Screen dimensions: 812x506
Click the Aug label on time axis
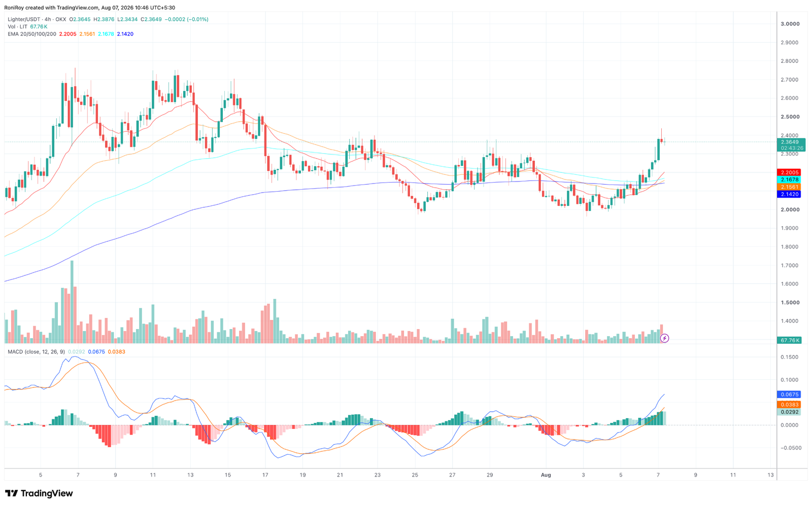[546, 475]
